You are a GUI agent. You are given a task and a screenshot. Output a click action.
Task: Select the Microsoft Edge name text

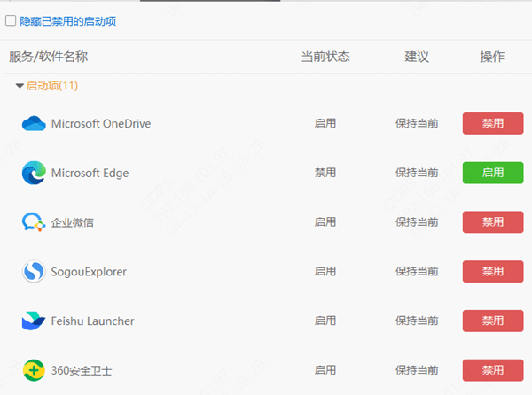(90, 173)
